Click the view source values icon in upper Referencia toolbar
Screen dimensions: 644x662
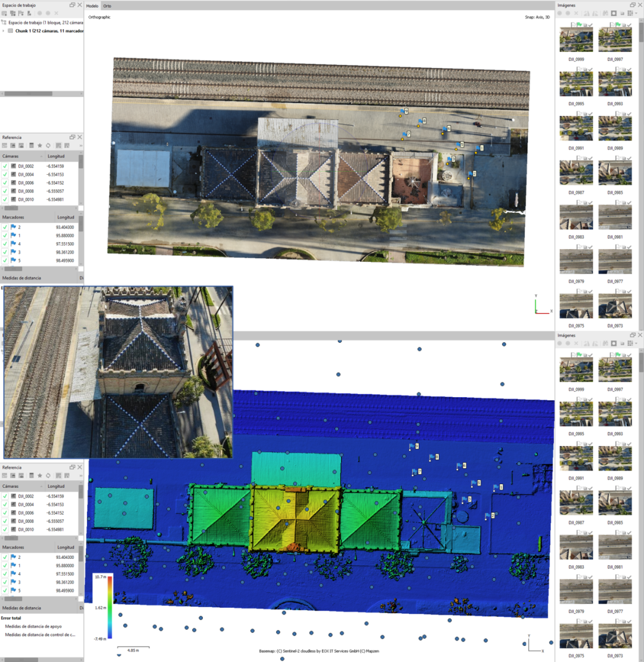(58, 146)
